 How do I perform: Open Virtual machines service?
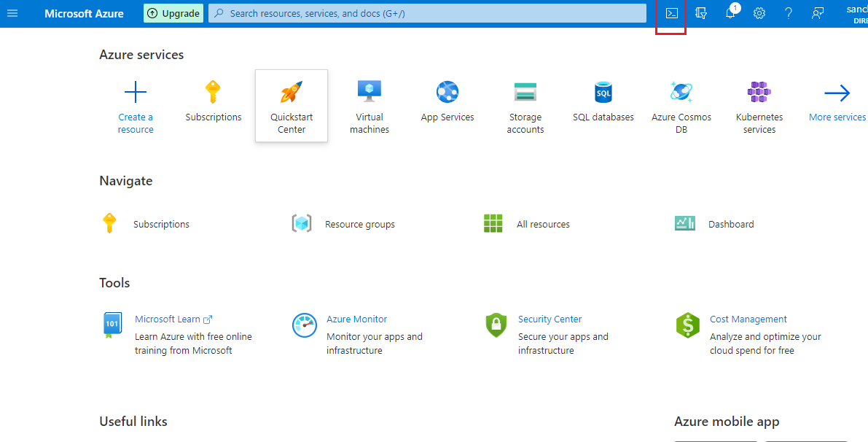[370, 93]
